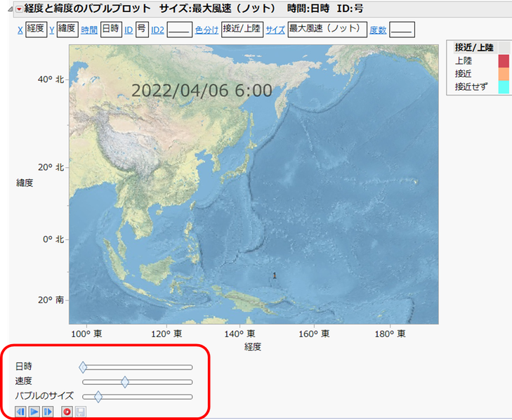Click the ID2 role link
This screenshot has height=420, width=512.
157,30
